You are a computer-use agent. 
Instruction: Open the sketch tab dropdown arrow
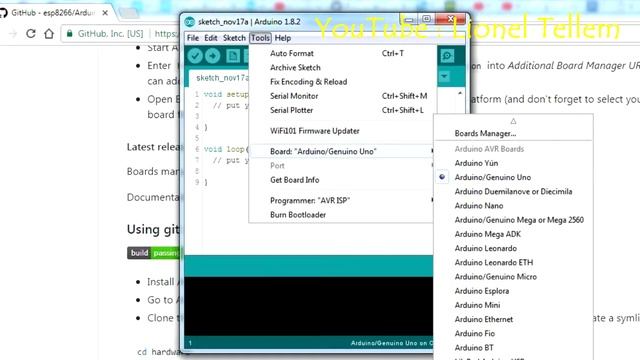click(x=444, y=76)
